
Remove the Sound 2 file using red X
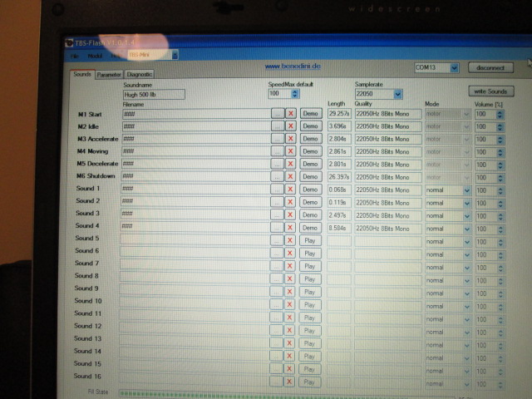click(290, 202)
